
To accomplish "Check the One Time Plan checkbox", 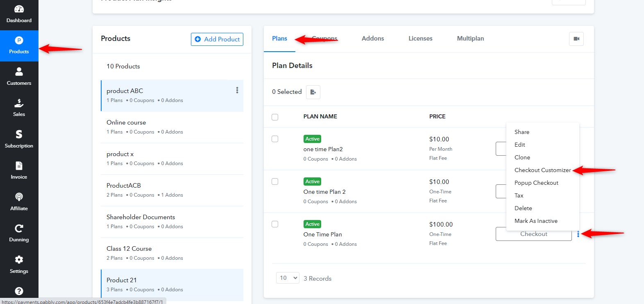I will tap(275, 224).
